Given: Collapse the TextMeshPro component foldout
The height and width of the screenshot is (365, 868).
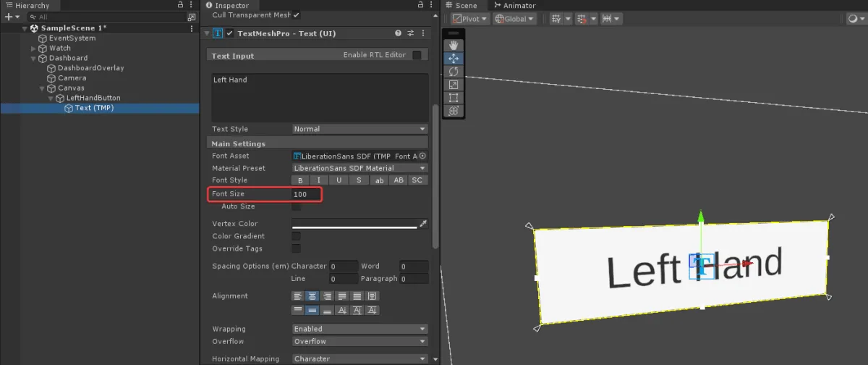Looking at the screenshot, I should [207, 33].
